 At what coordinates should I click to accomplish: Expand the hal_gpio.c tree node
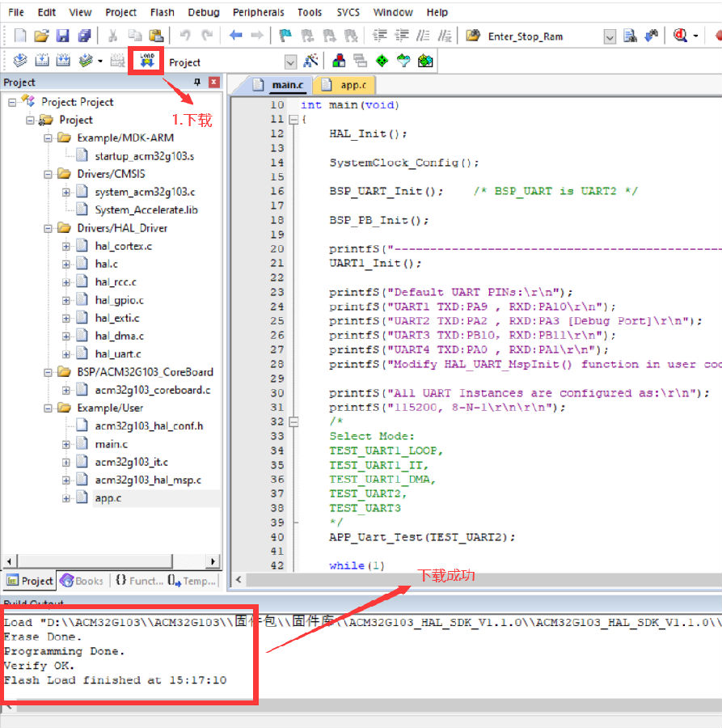[x=67, y=300]
